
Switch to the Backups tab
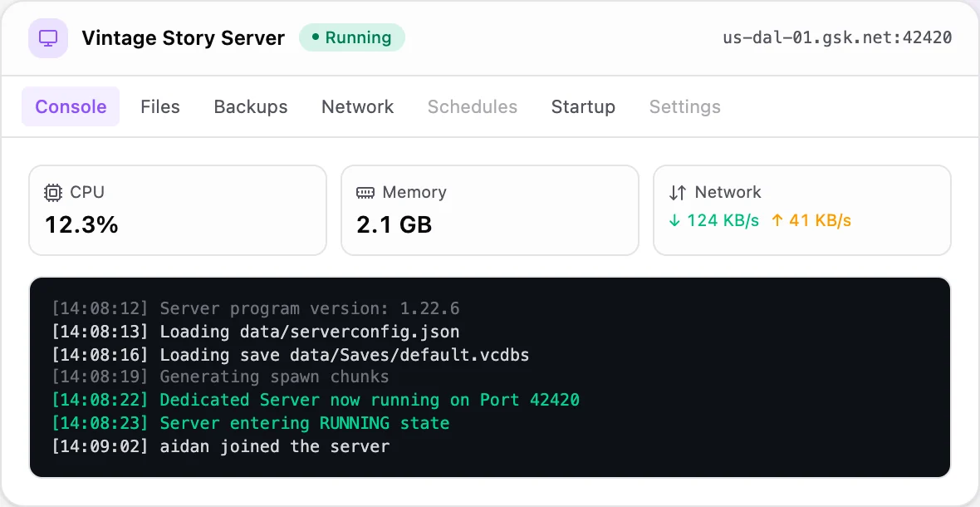(x=251, y=106)
